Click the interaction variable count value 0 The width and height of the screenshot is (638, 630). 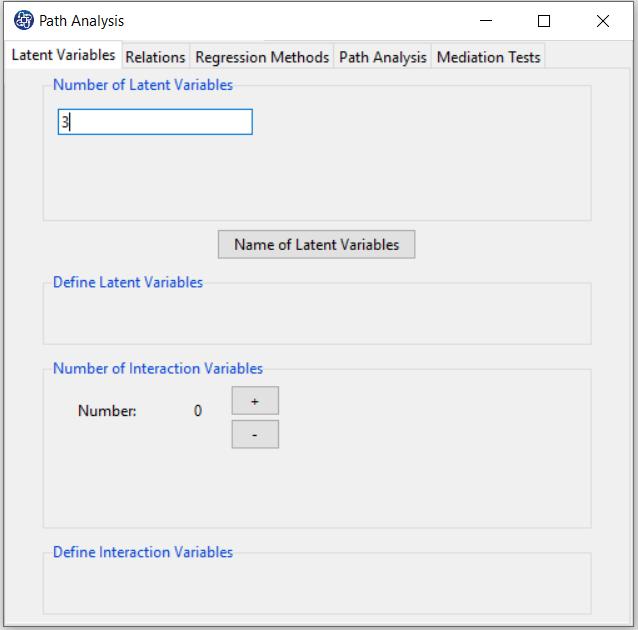(x=198, y=411)
